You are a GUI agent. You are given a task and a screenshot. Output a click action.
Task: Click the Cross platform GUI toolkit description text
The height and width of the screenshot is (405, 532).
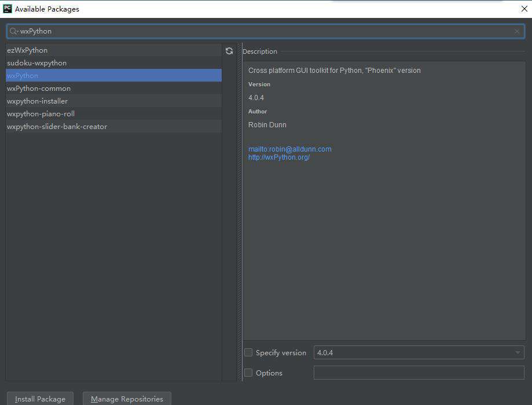click(x=334, y=70)
